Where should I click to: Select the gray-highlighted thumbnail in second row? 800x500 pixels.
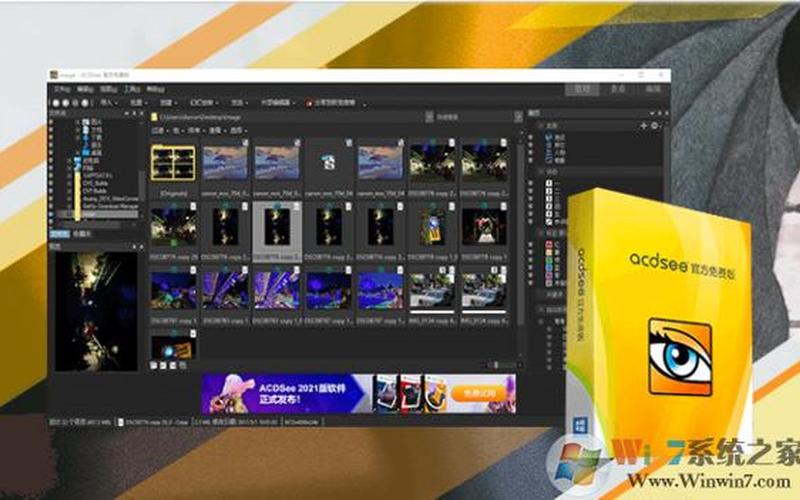(x=277, y=231)
